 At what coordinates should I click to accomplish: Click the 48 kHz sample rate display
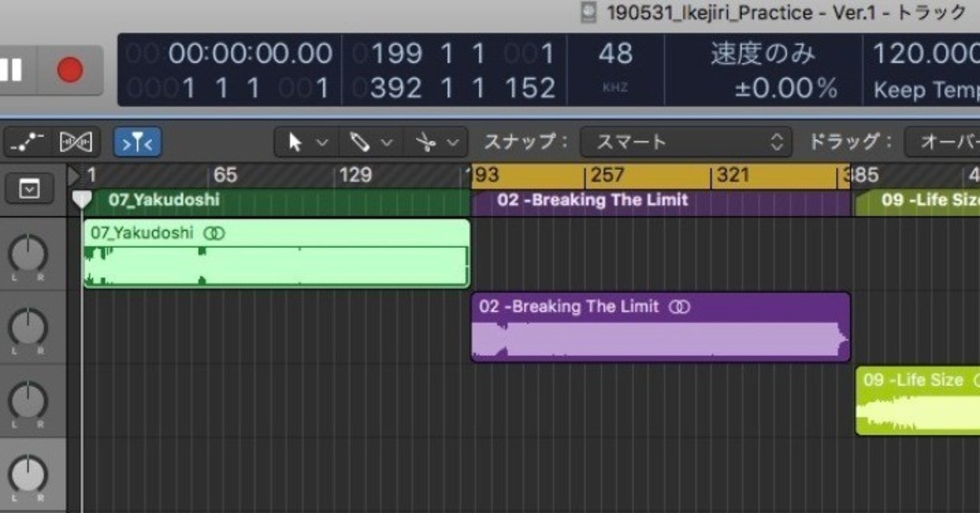(x=616, y=54)
